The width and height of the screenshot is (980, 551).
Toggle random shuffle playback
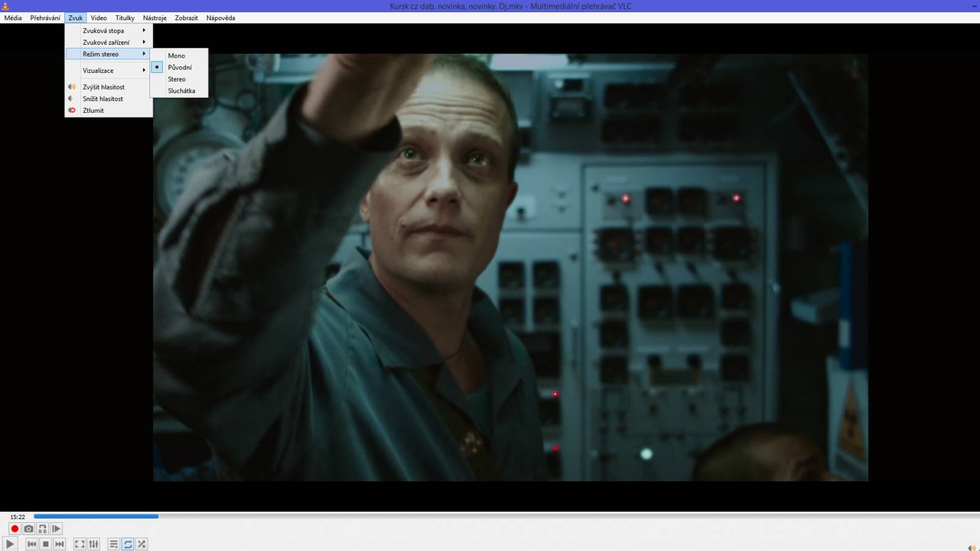point(141,544)
